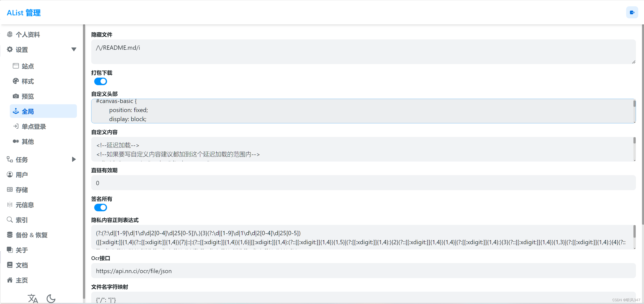Disable the 打包下载 switch
Screen dimensions: 644x304
(101, 81)
